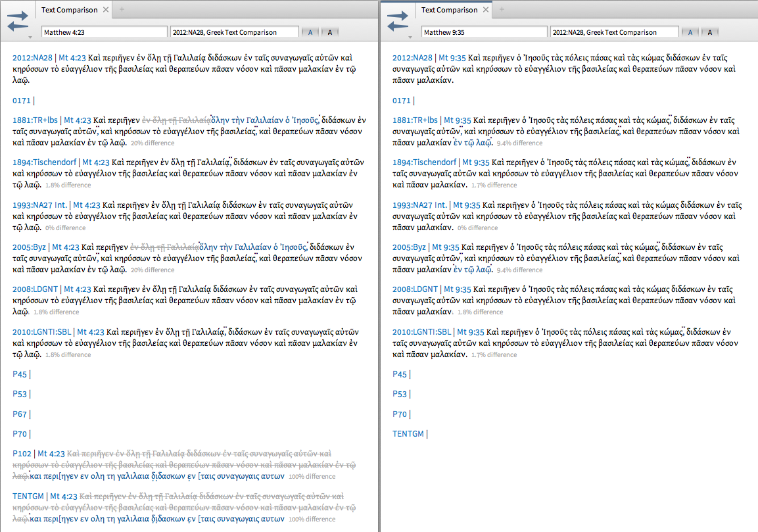Click the Matthew 4:23 reference field
The height and width of the screenshot is (532, 758).
click(x=105, y=32)
